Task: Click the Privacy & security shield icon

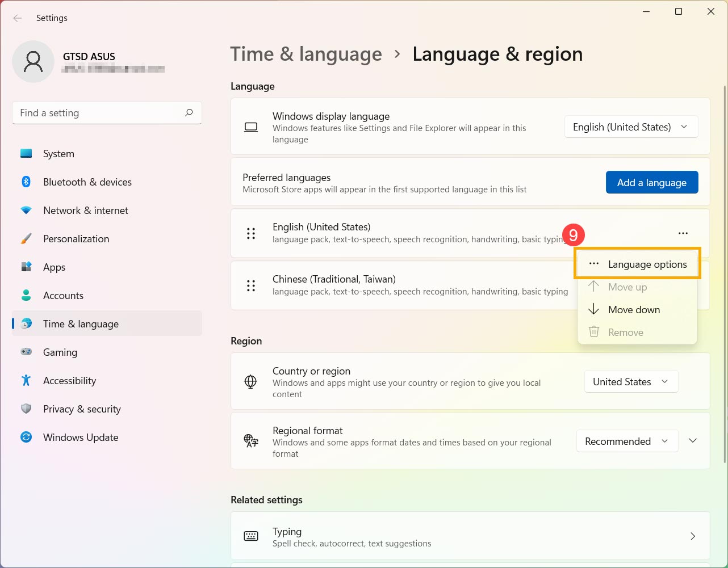Action: pos(26,409)
